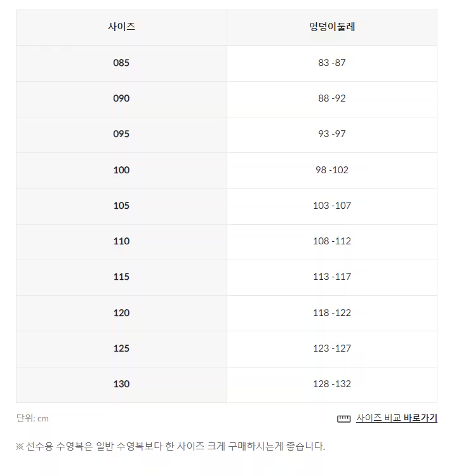Select the 엉덩이둘레 column header
Screen dimensions: 452x476
(x=332, y=28)
